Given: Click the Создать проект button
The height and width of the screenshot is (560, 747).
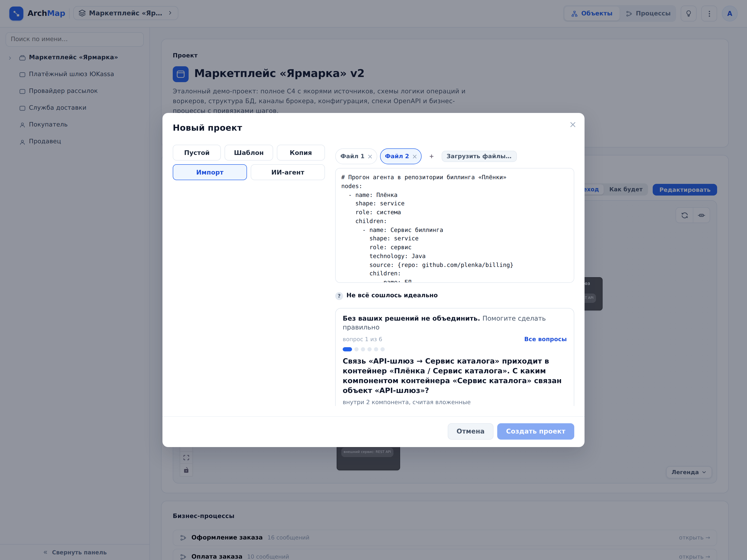Looking at the screenshot, I should tap(535, 431).
